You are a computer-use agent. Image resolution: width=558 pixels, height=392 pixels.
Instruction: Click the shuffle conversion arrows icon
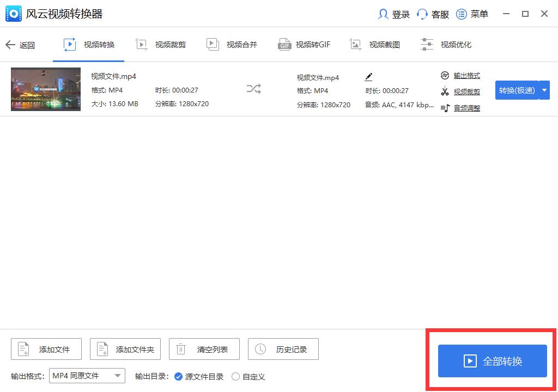pyautogui.click(x=253, y=89)
